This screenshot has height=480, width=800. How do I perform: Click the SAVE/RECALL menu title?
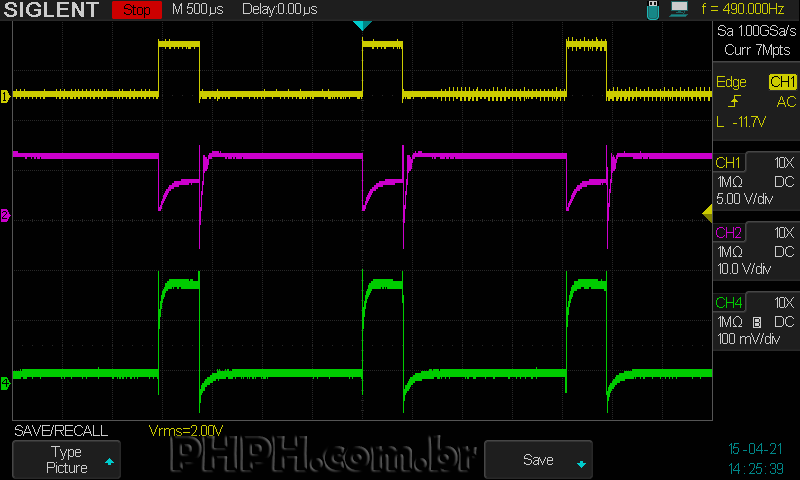pos(61,431)
